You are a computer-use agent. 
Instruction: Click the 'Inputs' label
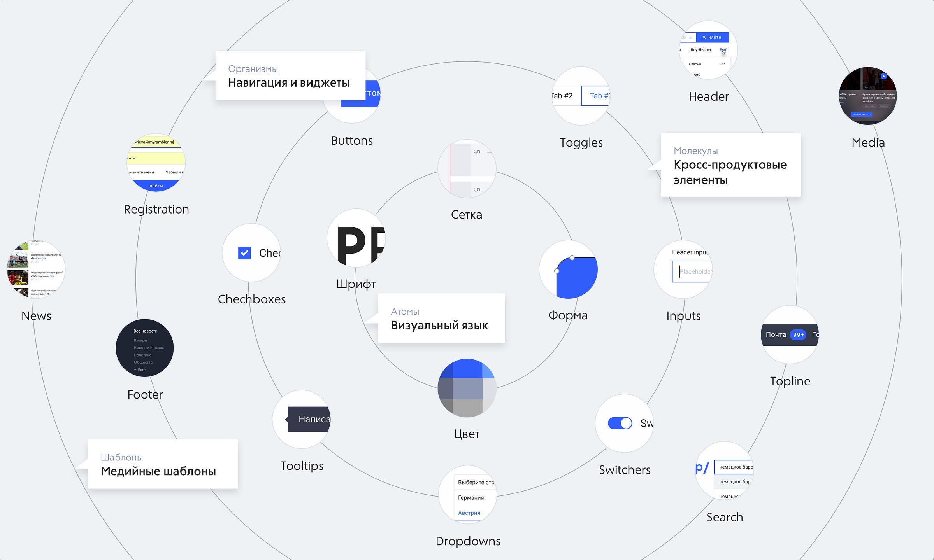683,316
